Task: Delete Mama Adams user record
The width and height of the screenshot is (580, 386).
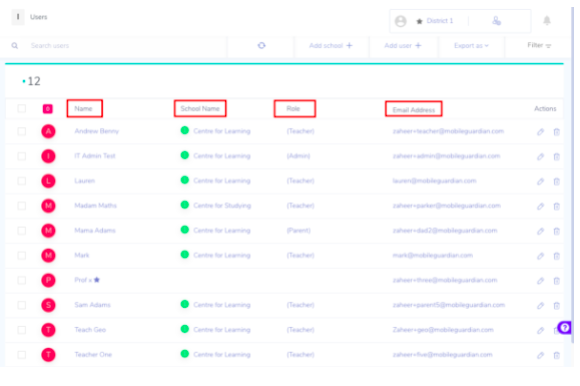Action: coord(556,231)
